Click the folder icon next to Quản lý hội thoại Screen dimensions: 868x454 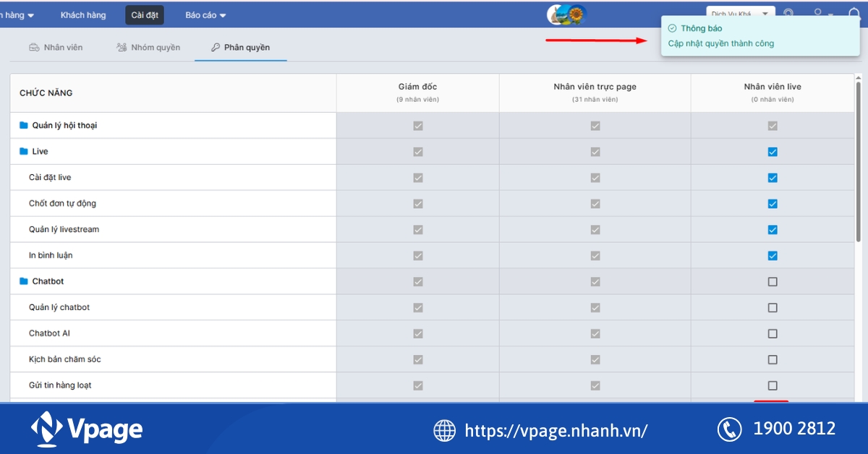[x=23, y=124]
